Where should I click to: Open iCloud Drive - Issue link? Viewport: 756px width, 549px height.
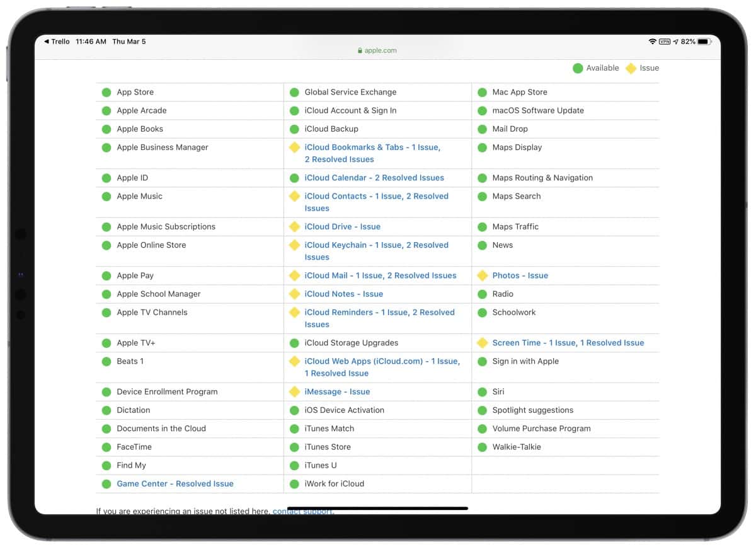pyautogui.click(x=342, y=226)
